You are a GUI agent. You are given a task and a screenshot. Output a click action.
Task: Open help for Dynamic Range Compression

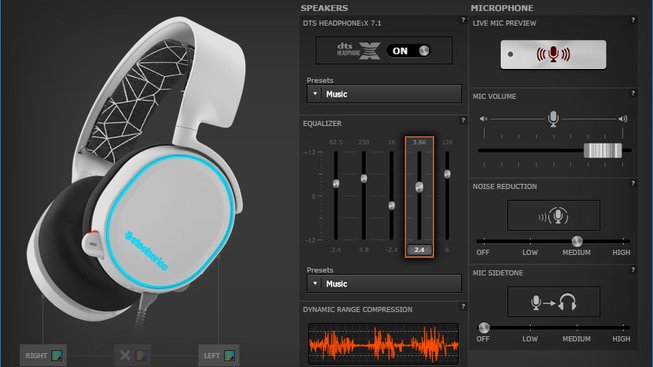click(x=463, y=307)
